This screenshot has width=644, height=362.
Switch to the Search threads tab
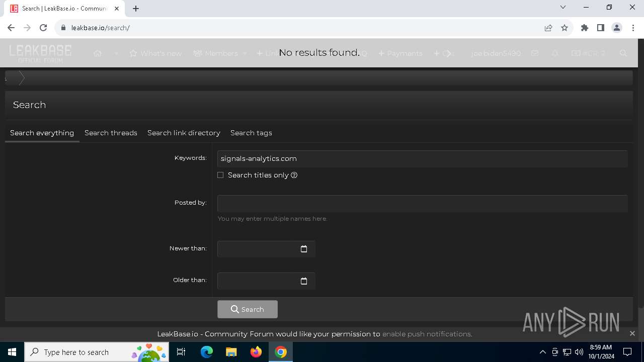111,133
